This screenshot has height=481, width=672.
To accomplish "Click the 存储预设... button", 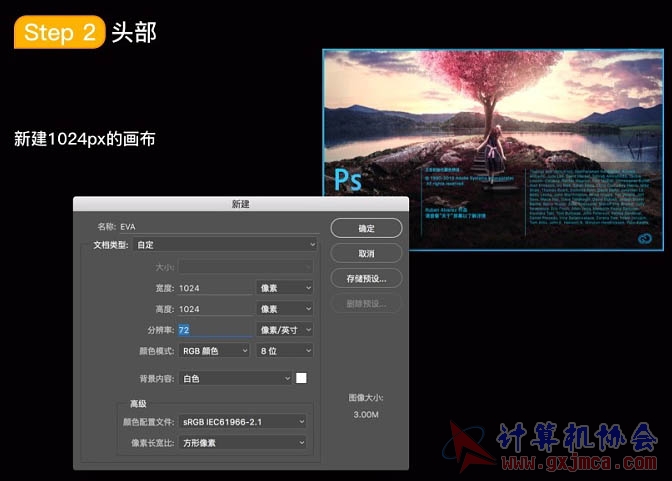I will pos(366,279).
